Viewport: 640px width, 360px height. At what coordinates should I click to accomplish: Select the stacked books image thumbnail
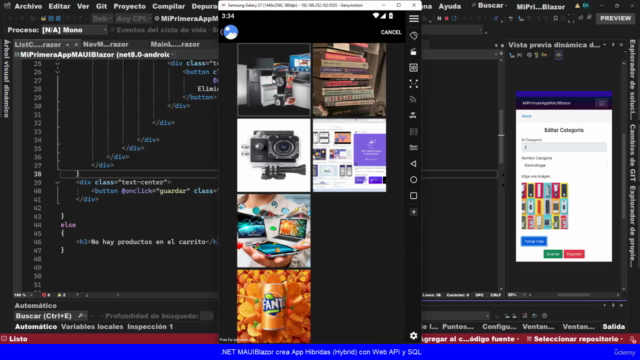click(349, 80)
